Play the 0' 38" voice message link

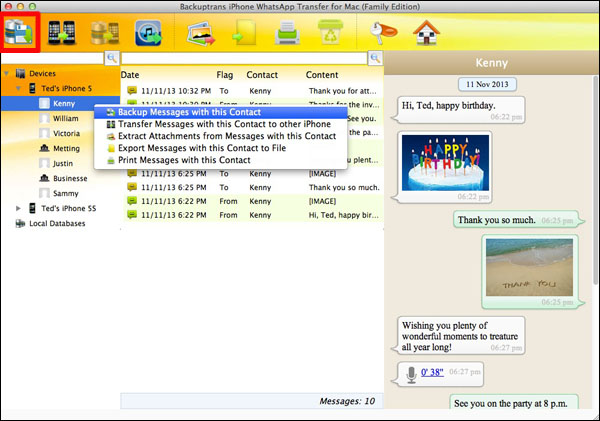(432, 372)
